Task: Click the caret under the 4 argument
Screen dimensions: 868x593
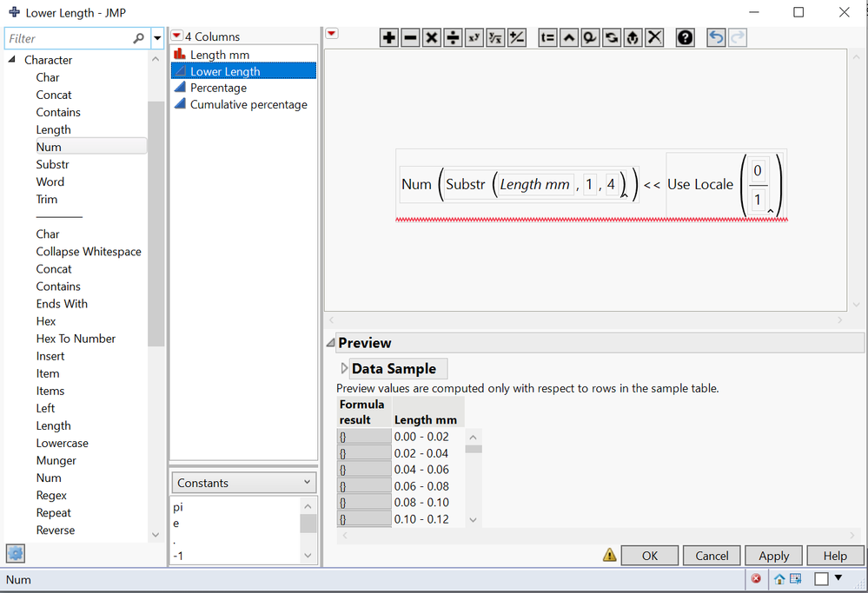Action: [x=624, y=194]
